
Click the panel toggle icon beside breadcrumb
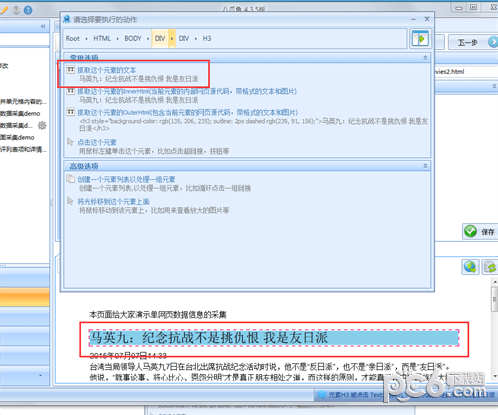(x=420, y=39)
